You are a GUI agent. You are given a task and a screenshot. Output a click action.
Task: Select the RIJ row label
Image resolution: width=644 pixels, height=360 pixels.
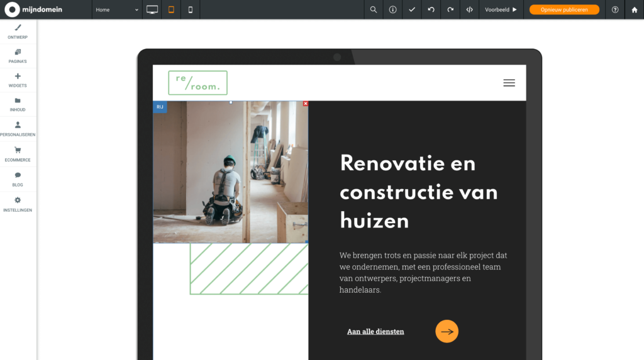click(x=160, y=107)
